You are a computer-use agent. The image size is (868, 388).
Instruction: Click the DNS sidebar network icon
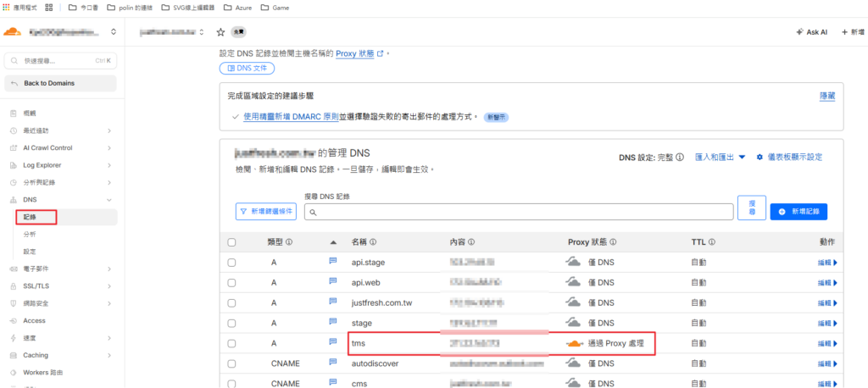click(x=14, y=200)
